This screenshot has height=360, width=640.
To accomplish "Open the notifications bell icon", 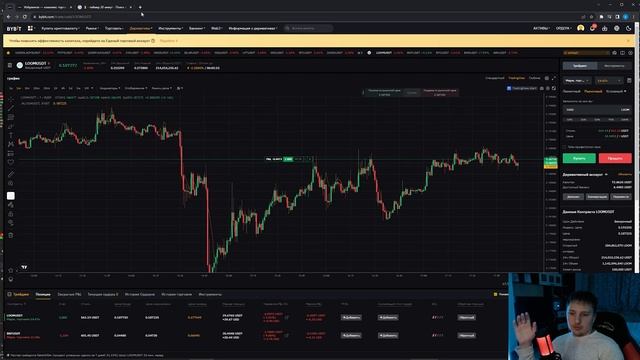I will pos(592,28).
